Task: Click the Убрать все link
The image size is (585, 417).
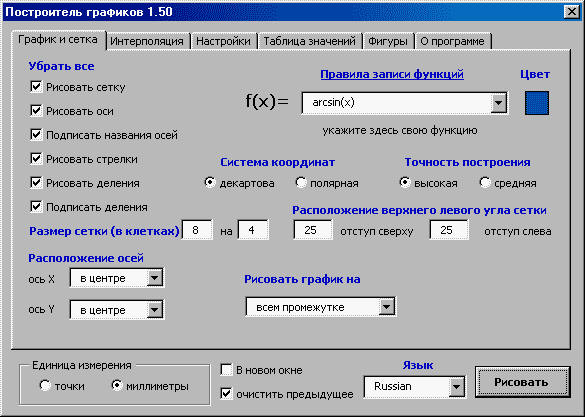Action: tap(61, 66)
